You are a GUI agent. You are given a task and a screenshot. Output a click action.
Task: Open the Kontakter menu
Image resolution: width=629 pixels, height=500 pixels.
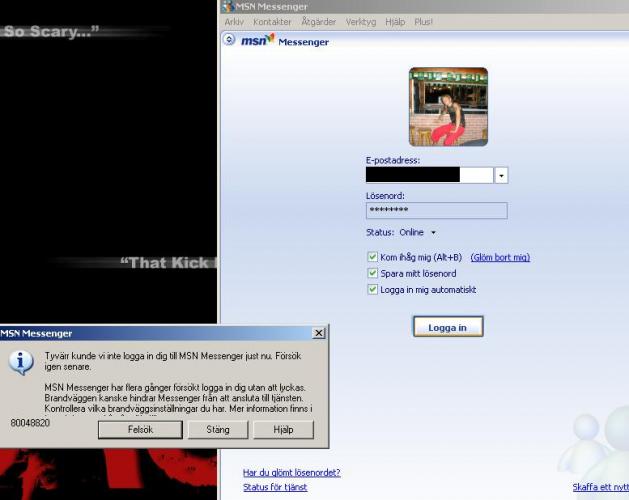click(272, 22)
